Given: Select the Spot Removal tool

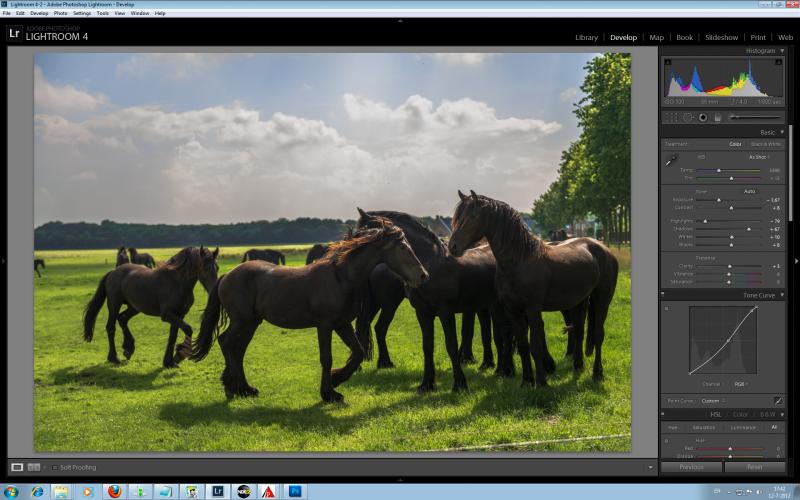Looking at the screenshot, I should pos(688,117).
